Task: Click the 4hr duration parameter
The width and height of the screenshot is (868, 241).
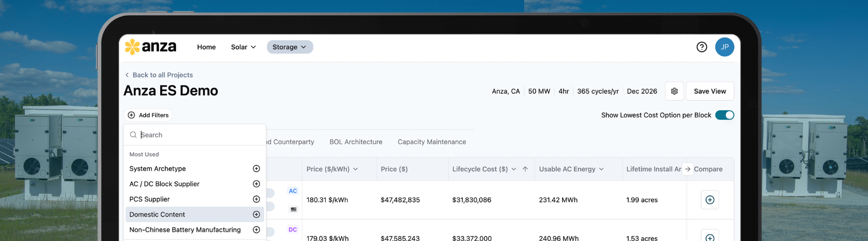Action: (x=564, y=91)
